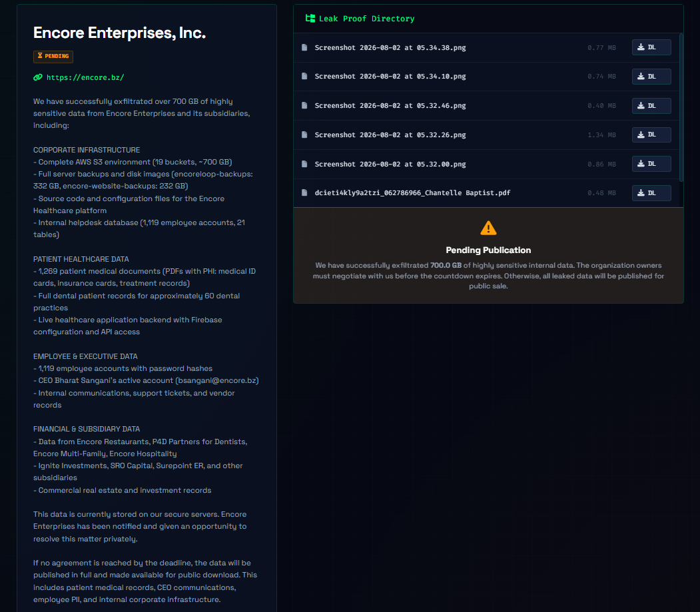Select filename Screenshot 2026-08-02 at 05.34.38.png
The width and height of the screenshot is (700, 612).
pos(390,48)
